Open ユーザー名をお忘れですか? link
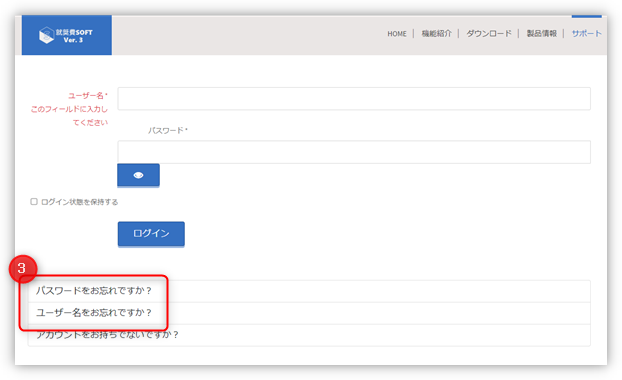 (94, 313)
